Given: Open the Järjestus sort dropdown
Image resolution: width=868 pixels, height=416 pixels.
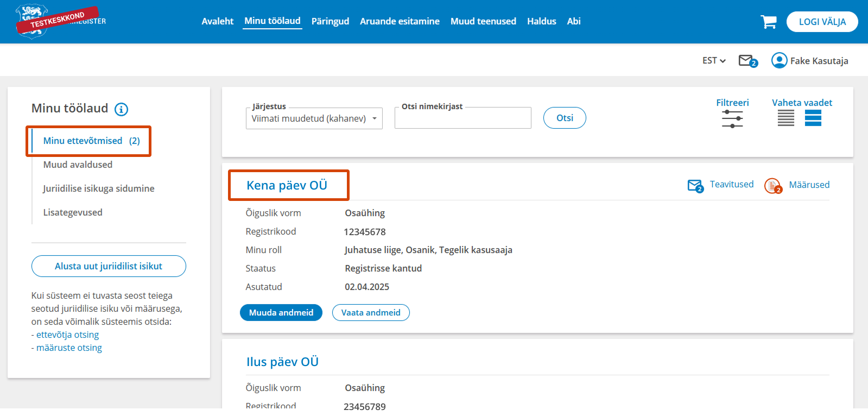Looking at the screenshot, I should [x=314, y=118].
